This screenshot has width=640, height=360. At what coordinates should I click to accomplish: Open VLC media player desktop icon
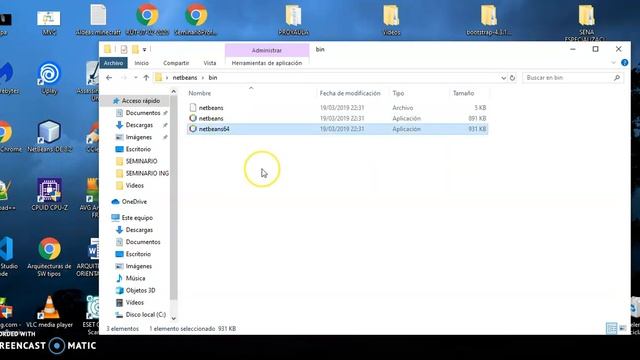coord(49,312)
